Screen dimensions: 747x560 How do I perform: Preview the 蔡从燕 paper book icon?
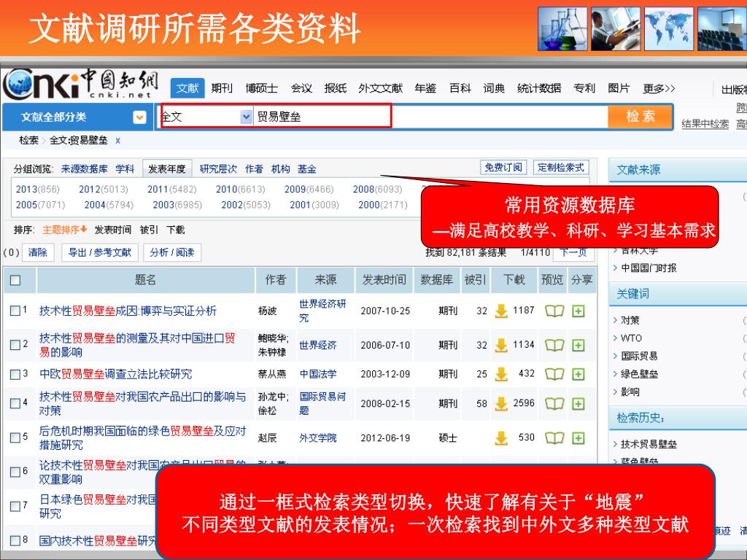click(554, 374)
